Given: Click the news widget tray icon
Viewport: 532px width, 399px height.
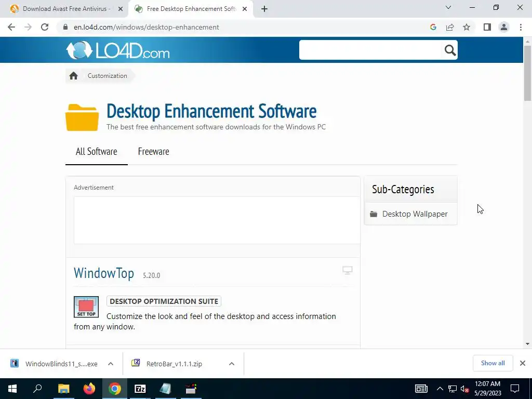Looking at the screenshot, I should (x=421, y=389).
